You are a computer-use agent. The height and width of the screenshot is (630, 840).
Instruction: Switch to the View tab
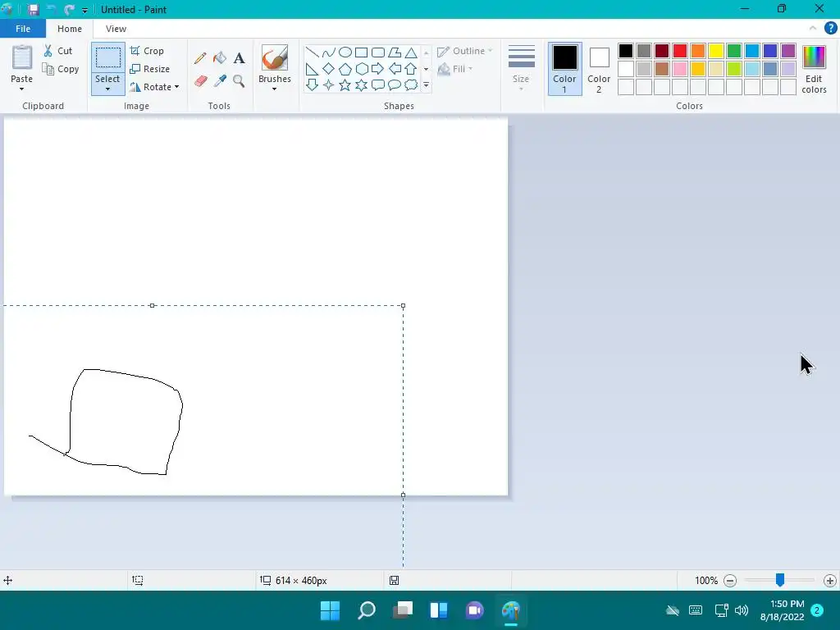[x=116, y=29]
